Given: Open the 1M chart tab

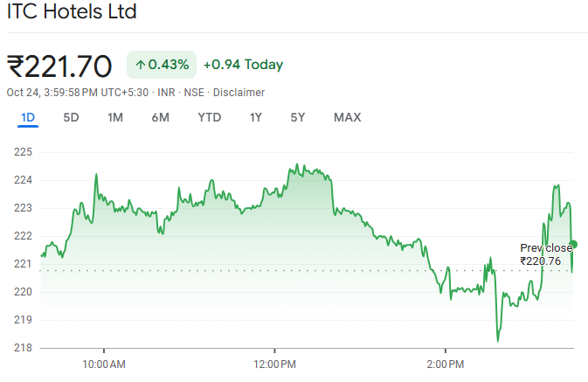Looking at the screenshot, I should (x=115, y=118).
